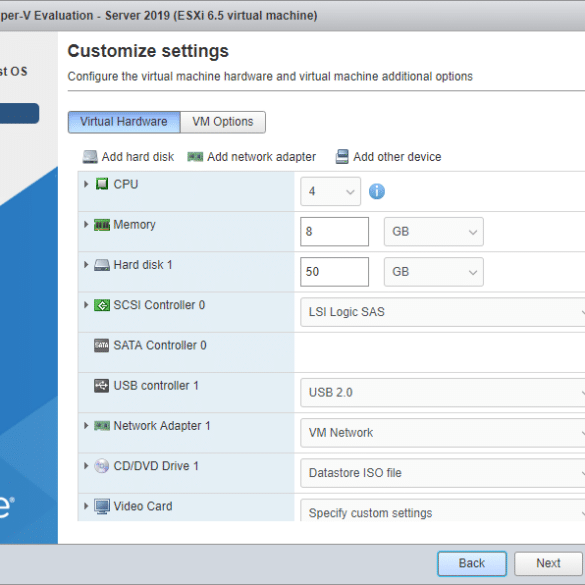Click the Customize settings heading
This screenshot has width=585, height=585.
148,51
